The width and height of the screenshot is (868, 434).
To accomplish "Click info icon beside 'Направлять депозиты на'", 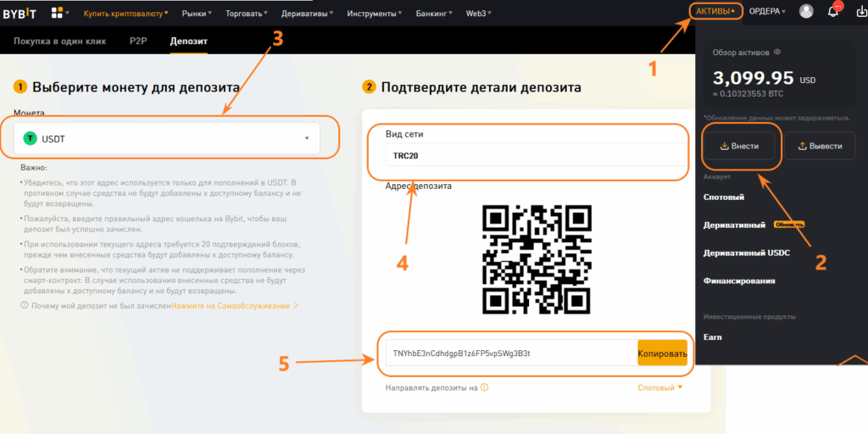I will [x=484, y=387].
